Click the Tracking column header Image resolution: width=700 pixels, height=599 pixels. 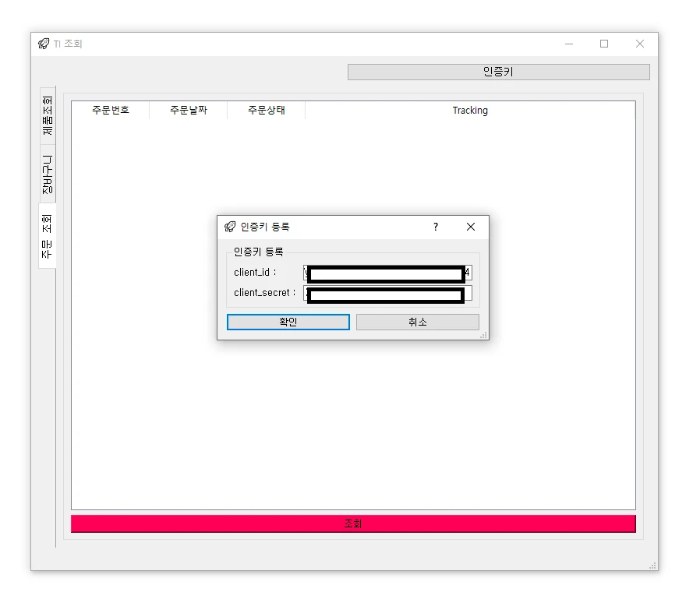pyautogui.click(x=470, y=110)
